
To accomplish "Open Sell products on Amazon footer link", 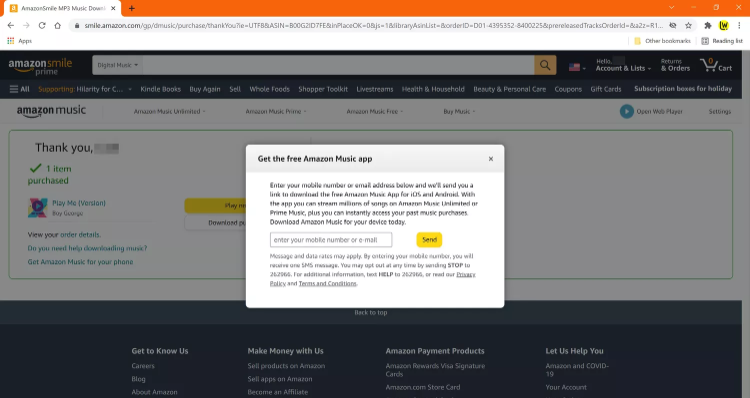I will (286, 366).
